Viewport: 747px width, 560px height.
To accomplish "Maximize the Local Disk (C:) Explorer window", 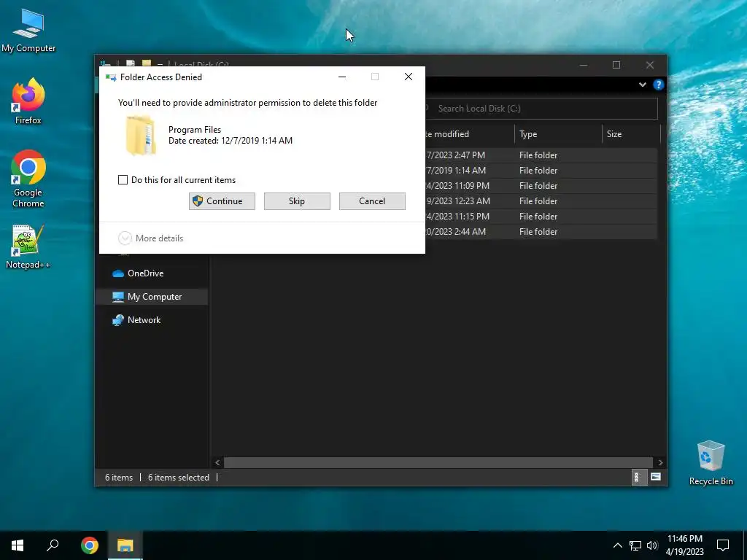I will 616,65.
